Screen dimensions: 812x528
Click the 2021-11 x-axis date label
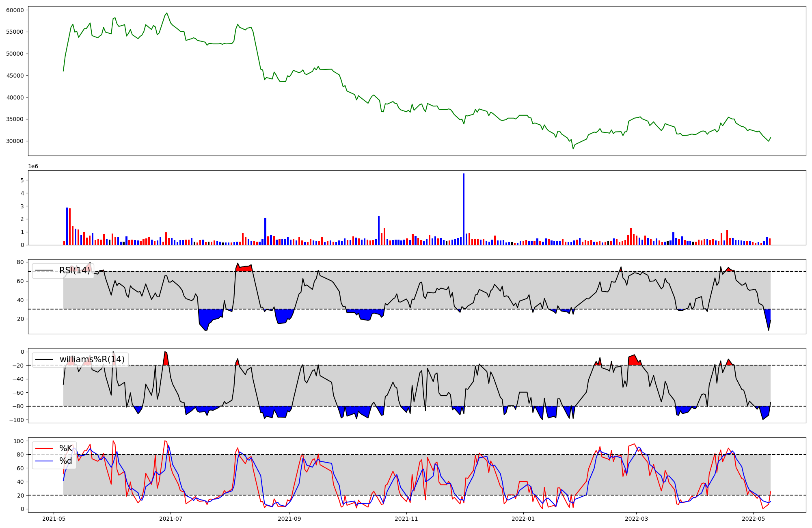[x=406, y=519]
